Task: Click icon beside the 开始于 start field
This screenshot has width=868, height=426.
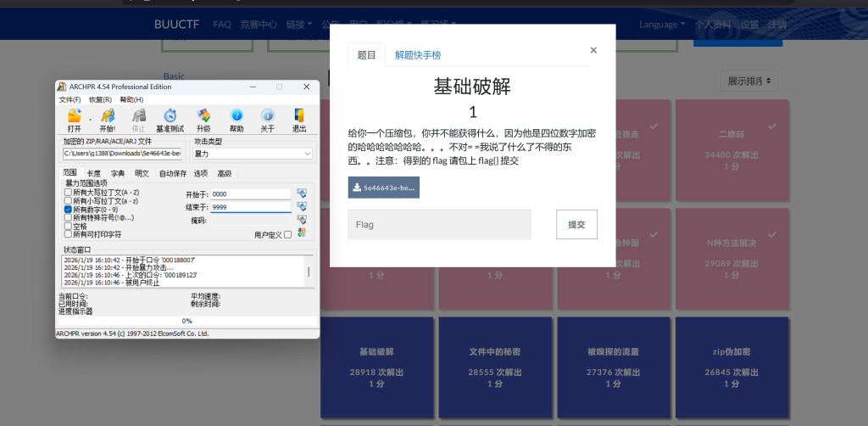Action: (x=301, y=194)
